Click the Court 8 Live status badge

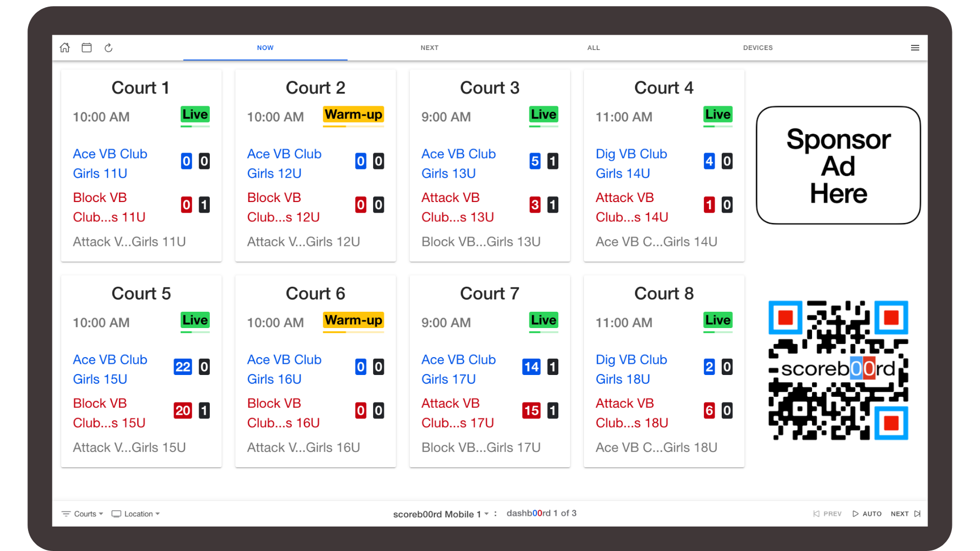pos(718,320)
